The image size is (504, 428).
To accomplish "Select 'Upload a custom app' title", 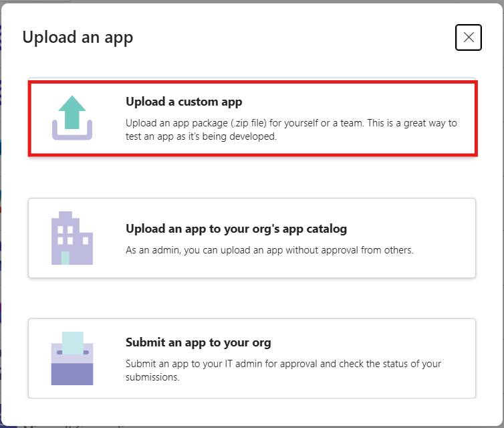I will click(x=184, y=102).
